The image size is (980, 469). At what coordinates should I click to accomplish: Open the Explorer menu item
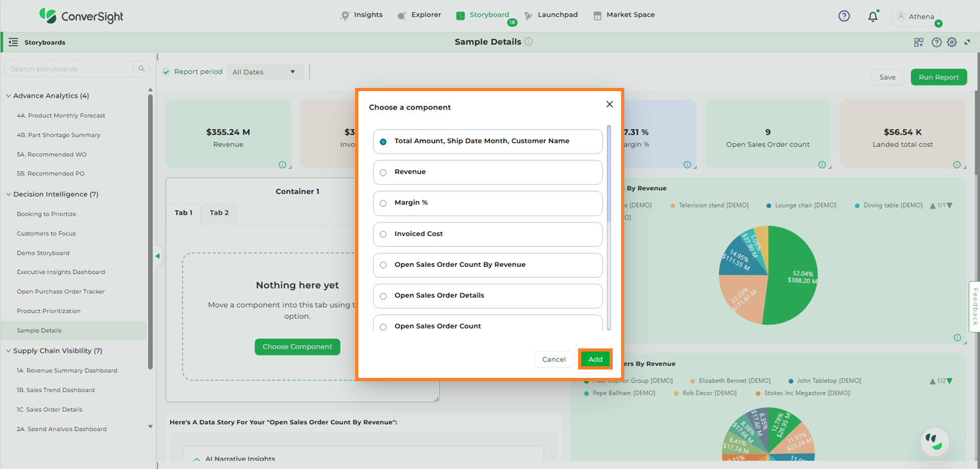click(x=419, y=15)
